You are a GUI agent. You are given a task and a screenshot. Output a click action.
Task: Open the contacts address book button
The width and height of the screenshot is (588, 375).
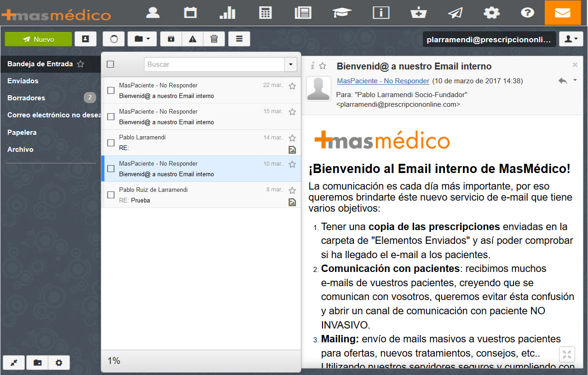[86, 39]
